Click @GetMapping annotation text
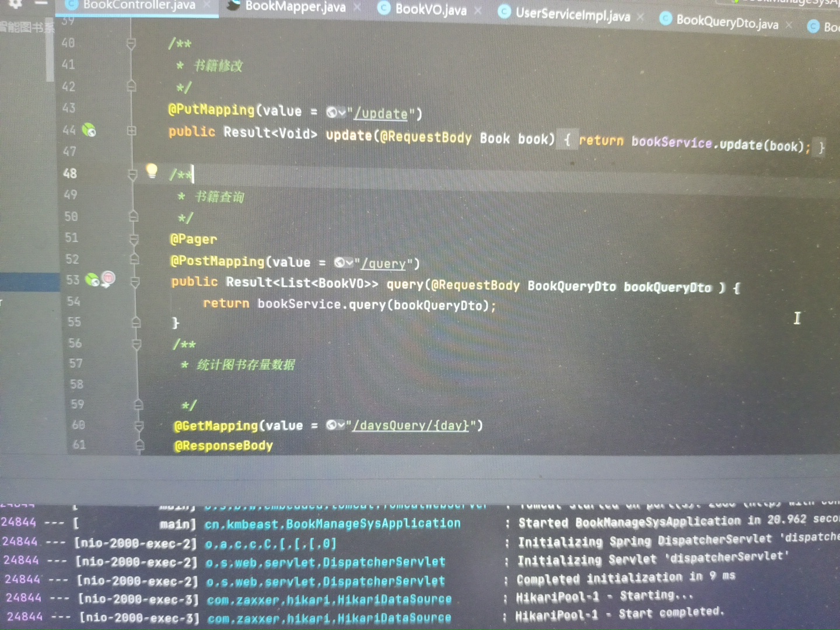This screenshot has height=630, width=840. coord(216,426)
